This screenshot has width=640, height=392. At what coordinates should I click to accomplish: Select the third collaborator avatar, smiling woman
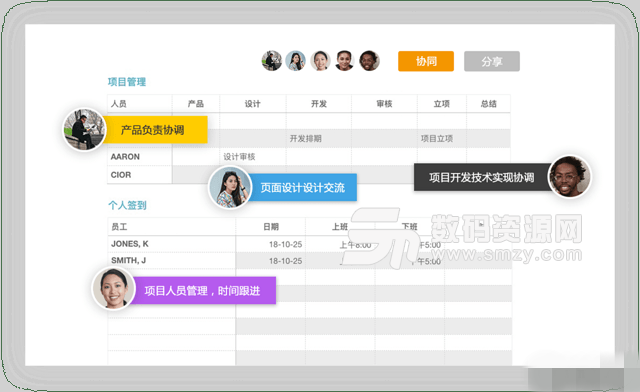pyautogui.click(x=320, y=61)
